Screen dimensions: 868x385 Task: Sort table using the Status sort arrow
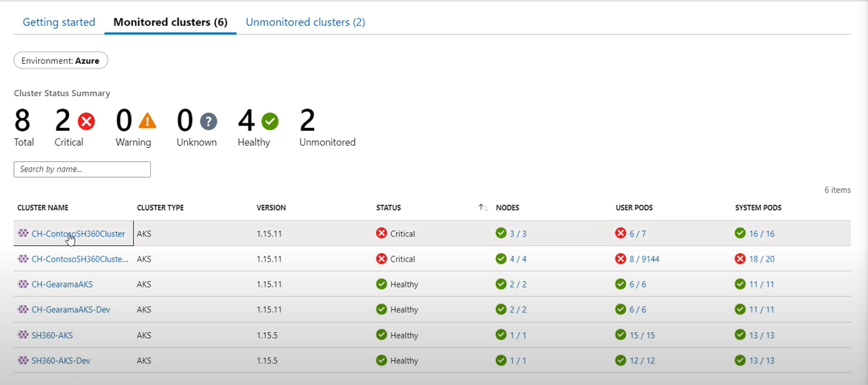tap(483, 207)
